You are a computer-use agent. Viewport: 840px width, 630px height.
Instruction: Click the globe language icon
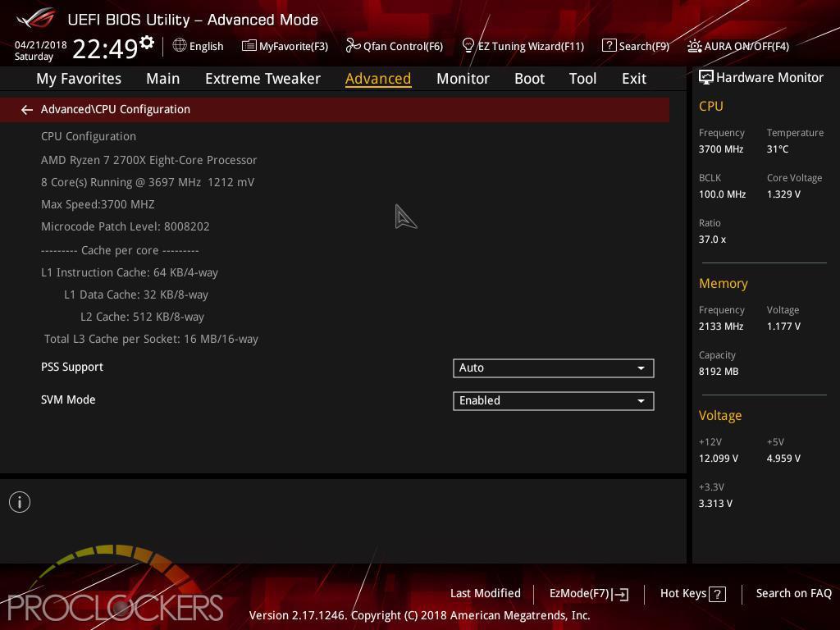[x=180, y=46]
